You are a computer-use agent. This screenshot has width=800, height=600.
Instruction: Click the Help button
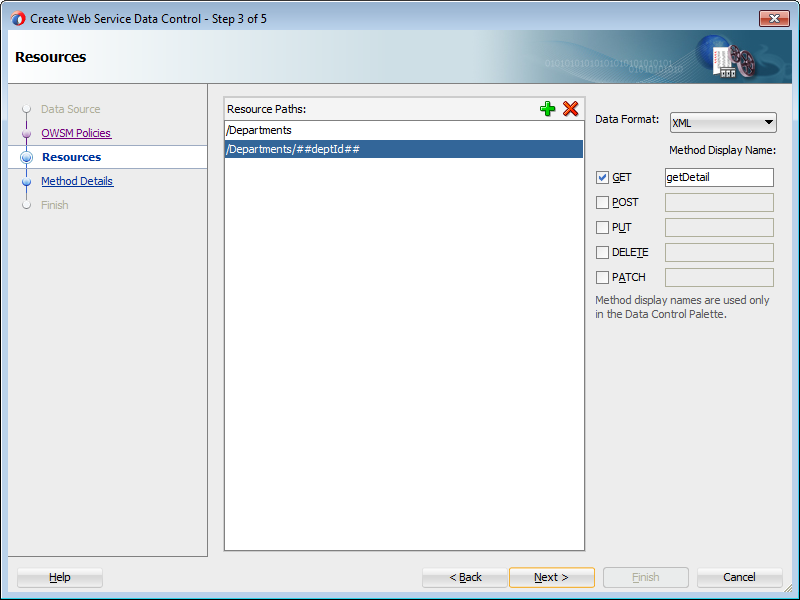(60, 578)
